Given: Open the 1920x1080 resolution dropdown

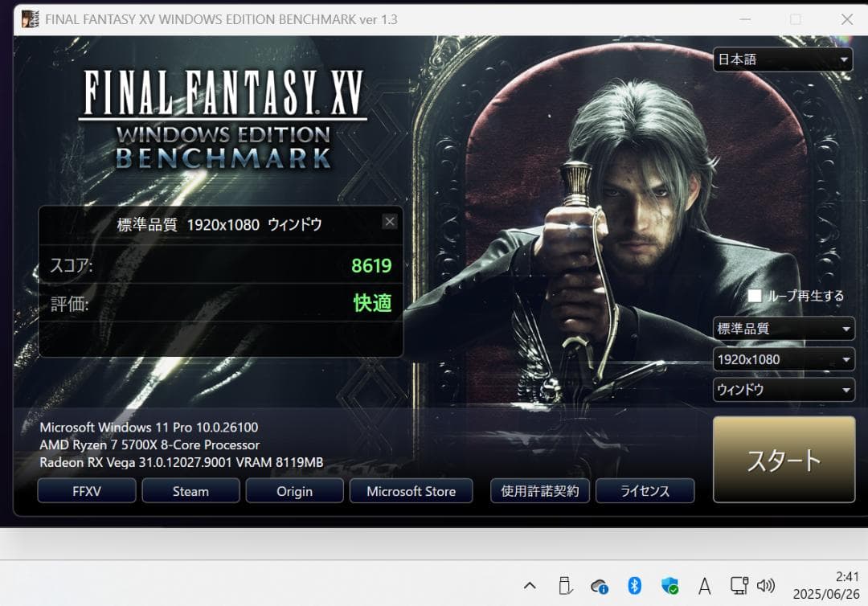Looking at the screenshot, I should 783,359.
